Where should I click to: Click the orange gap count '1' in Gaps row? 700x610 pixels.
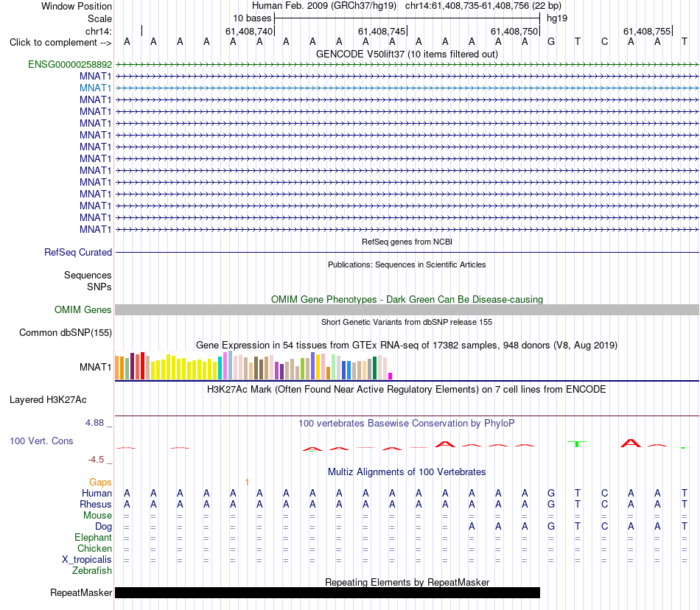pos(247,482)
